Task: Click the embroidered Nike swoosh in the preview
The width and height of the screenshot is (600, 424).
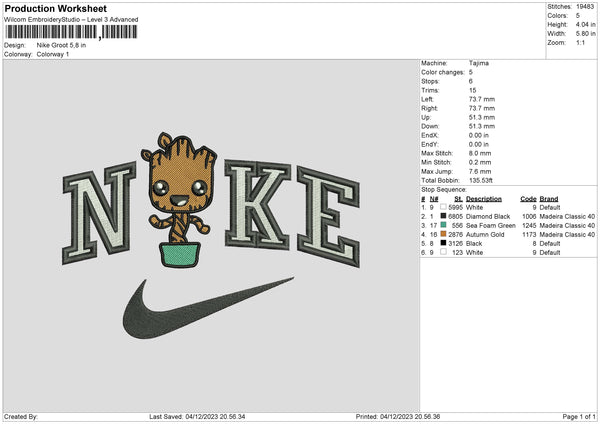Action: coord(208,308)
